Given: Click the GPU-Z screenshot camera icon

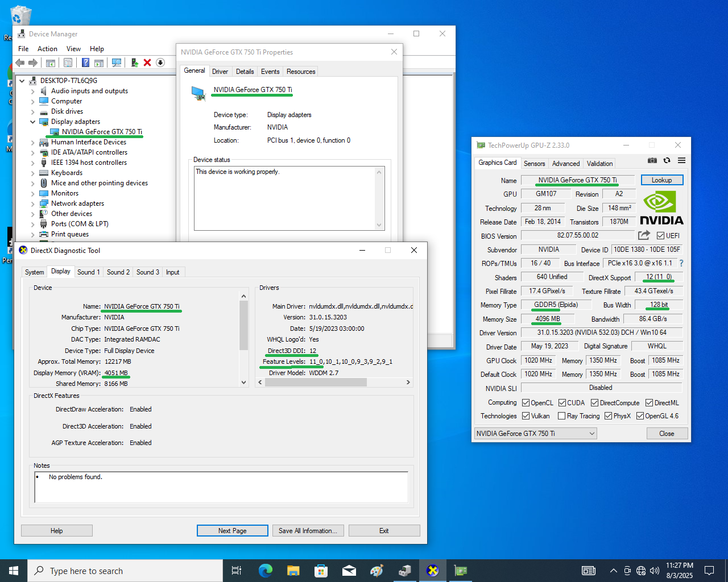Looking at the screenshot, I should click(x=652, y=161).
